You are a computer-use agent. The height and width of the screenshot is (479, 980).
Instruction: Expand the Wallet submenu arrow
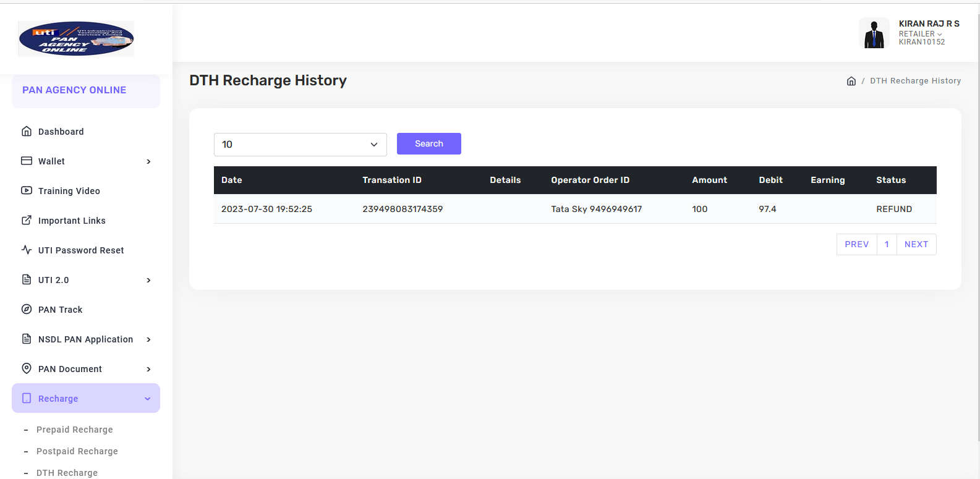click(148, 161)
